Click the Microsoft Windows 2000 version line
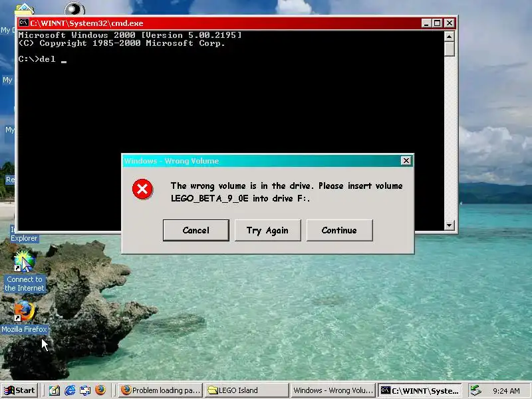532x399 pixels. 130,35
